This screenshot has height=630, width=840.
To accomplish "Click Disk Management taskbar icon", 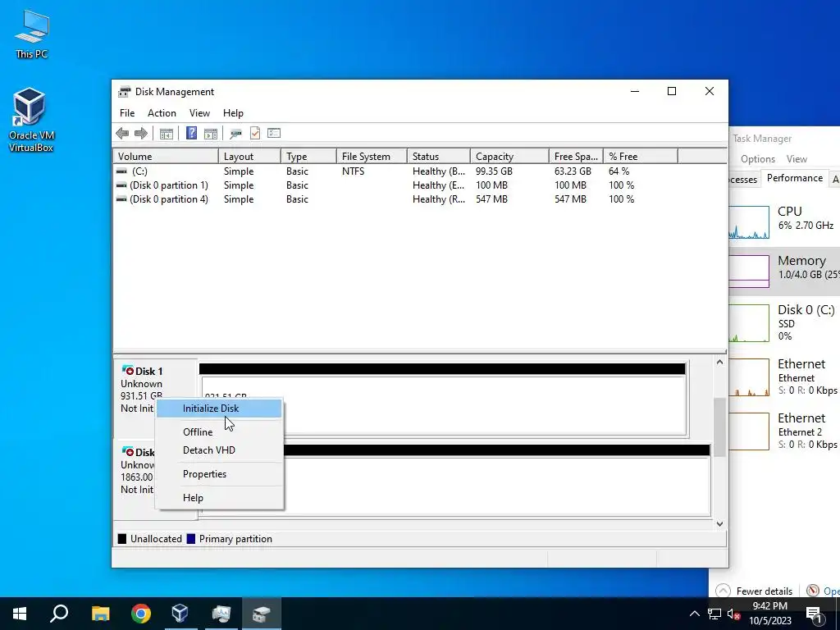I will pos(262,614).
